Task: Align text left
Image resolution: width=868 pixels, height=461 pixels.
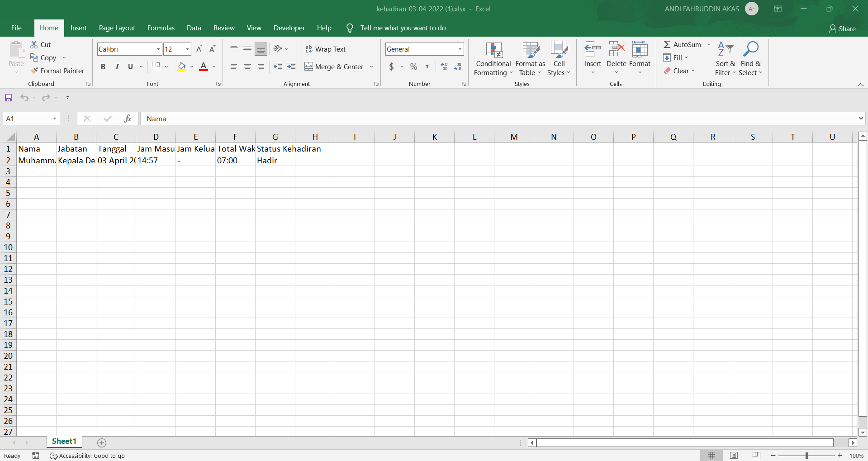Action: [x=234, y=67]
